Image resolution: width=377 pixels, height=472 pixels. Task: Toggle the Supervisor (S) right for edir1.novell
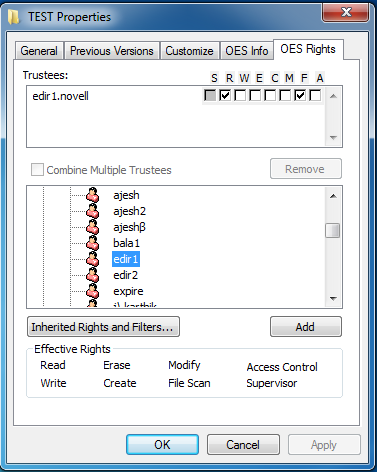pyautogui.click(x=210, y=96)
